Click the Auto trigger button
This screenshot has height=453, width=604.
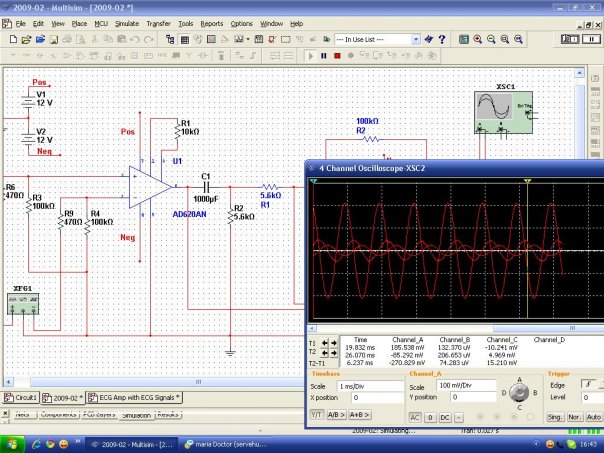coord(594,417)
